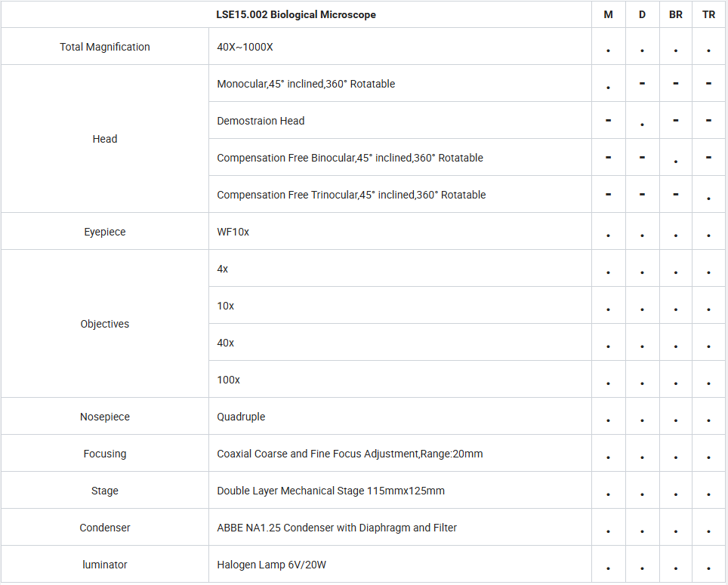Click the LSE15.002 Biological Microscope header
Image resolution: width=728 pixels, height=585 pixels.
pos(296,14)
